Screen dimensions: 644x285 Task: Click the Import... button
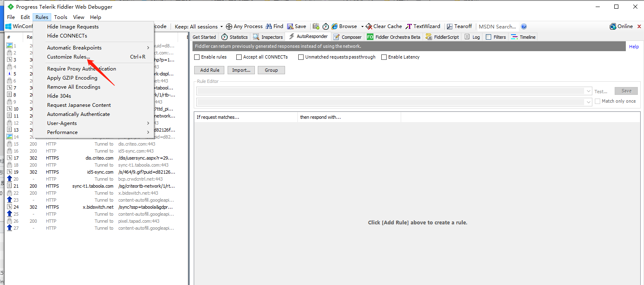coord(241,70)
